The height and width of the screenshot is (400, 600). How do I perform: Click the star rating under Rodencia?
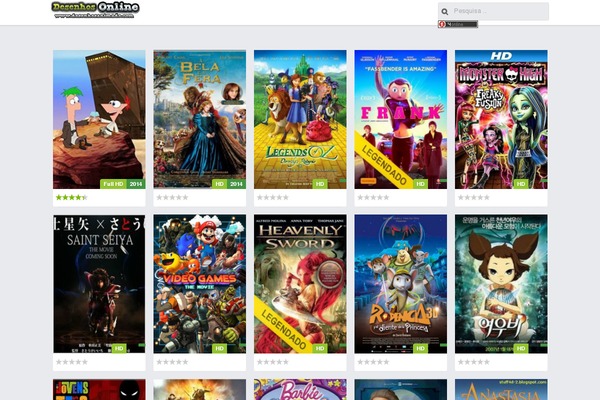(x=373, y=362)
